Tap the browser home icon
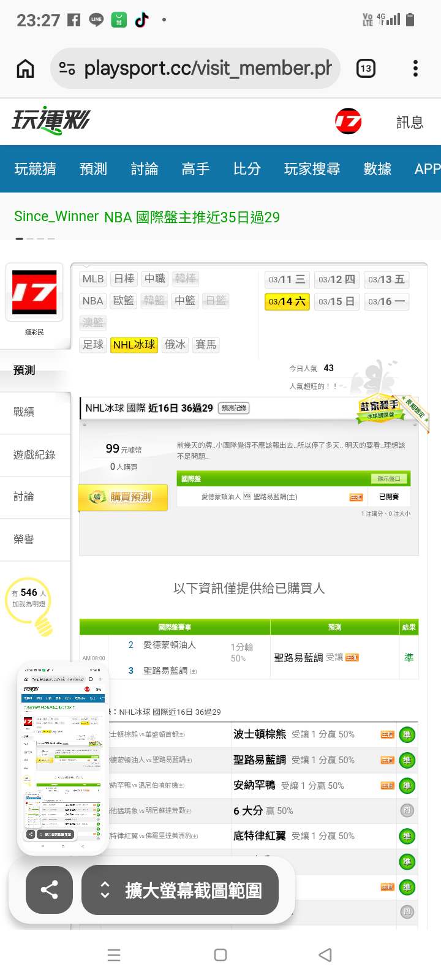This screenshot has width=441, height=980. point(25,69)
